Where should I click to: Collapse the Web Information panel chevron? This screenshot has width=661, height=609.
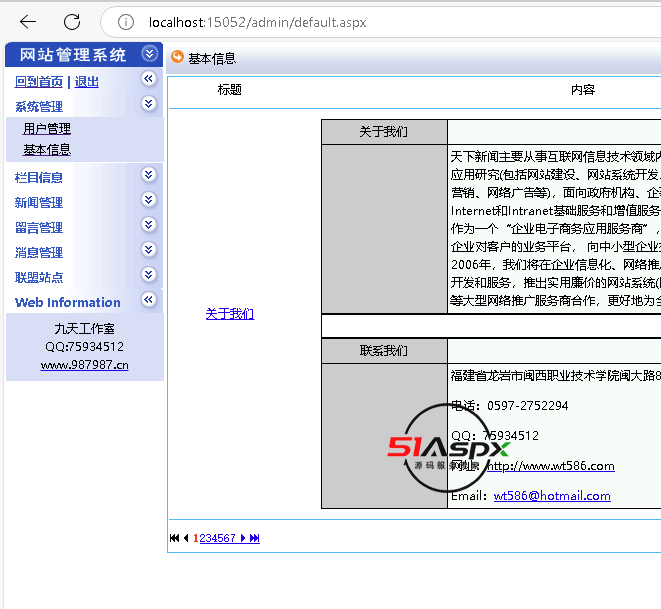pos(149,300)
